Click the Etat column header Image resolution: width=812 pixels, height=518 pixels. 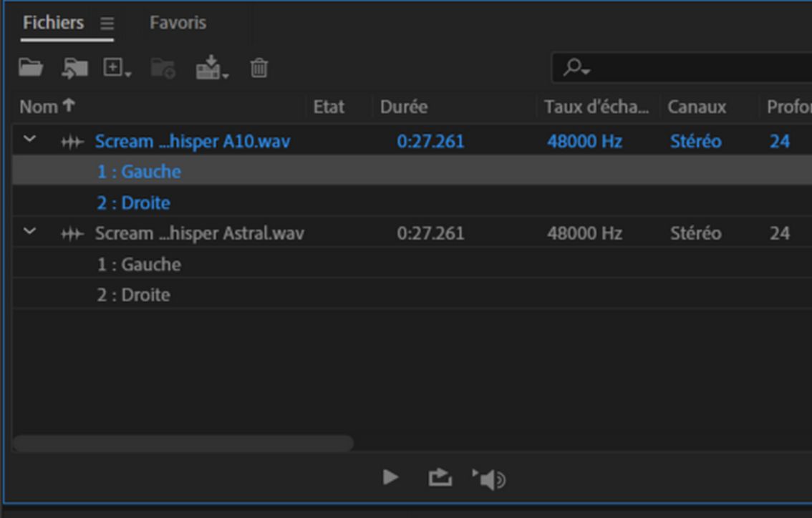(329, 107)
